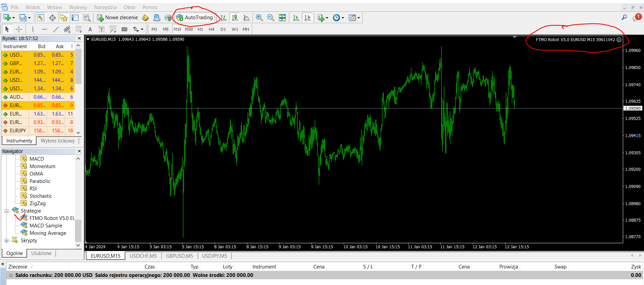Toggle the Data Window crosshair icon

pyautogui.click(x=52, y=18)
